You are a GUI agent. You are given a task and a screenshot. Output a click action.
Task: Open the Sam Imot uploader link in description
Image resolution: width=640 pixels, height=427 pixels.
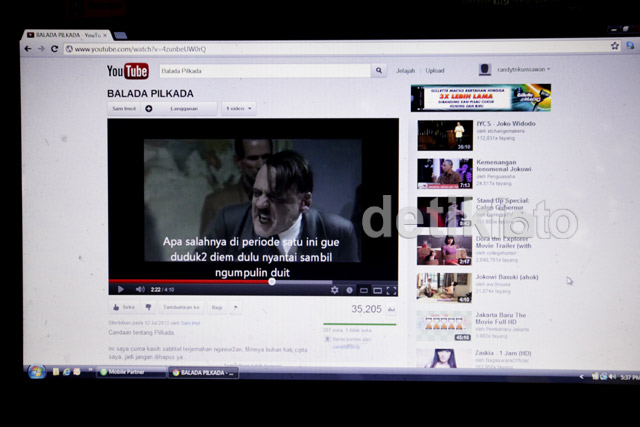190,323
